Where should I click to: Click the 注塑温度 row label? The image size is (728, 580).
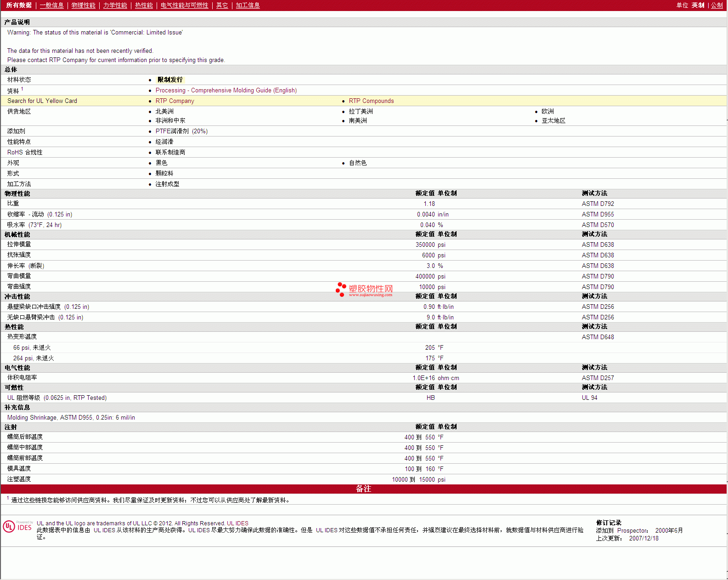[x=19, y=479]
